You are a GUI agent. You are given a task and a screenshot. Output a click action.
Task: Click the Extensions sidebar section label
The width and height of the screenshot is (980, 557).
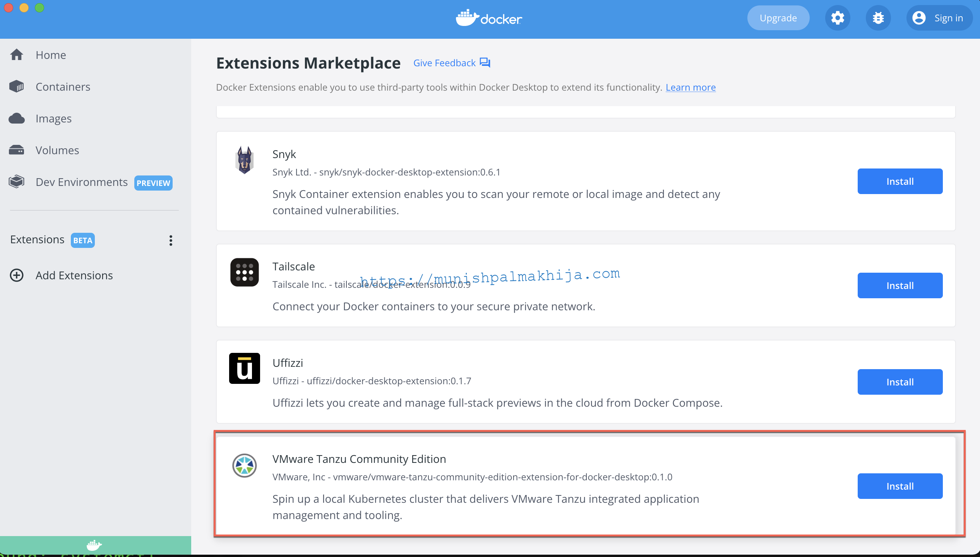(37, 239)
